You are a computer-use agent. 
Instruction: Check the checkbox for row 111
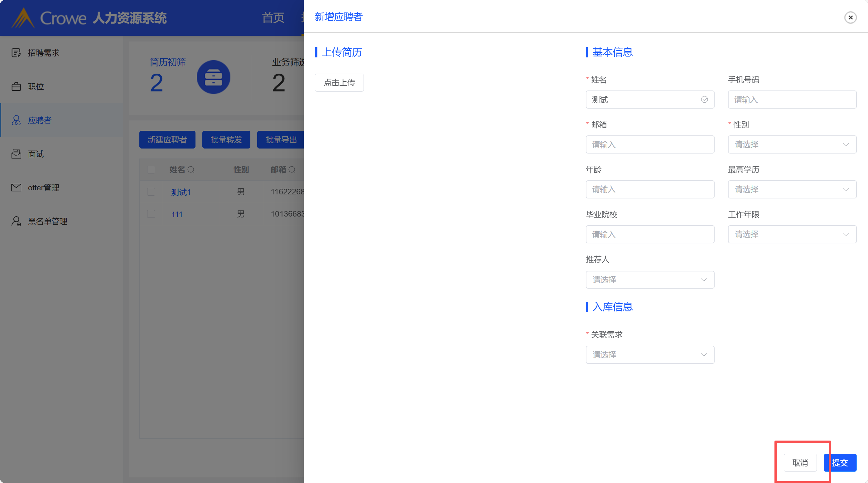click(151, 214)
